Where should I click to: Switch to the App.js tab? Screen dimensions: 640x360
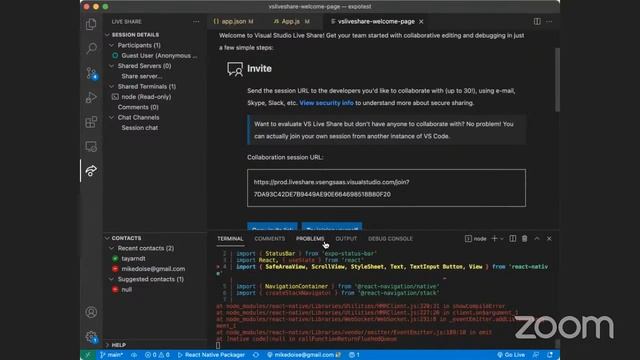[291, 22]
